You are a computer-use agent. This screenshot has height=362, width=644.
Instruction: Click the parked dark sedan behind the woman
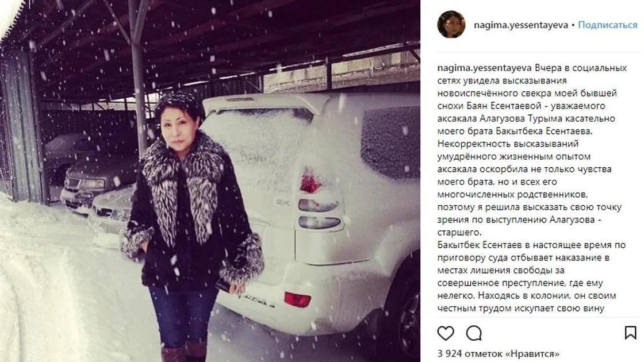(x=98, y=182)
